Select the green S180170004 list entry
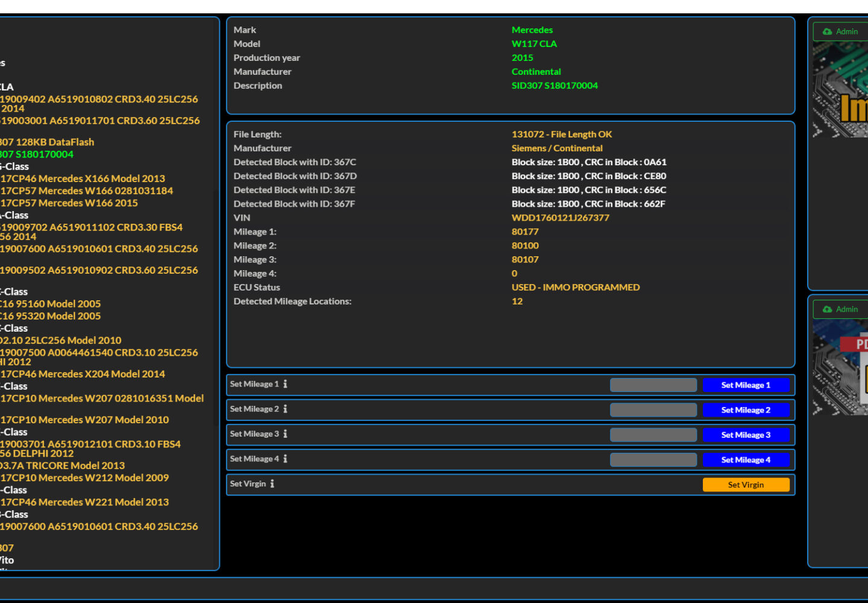Image resolution: width=868 pixels, height=603 pixels. pos(37,154)
